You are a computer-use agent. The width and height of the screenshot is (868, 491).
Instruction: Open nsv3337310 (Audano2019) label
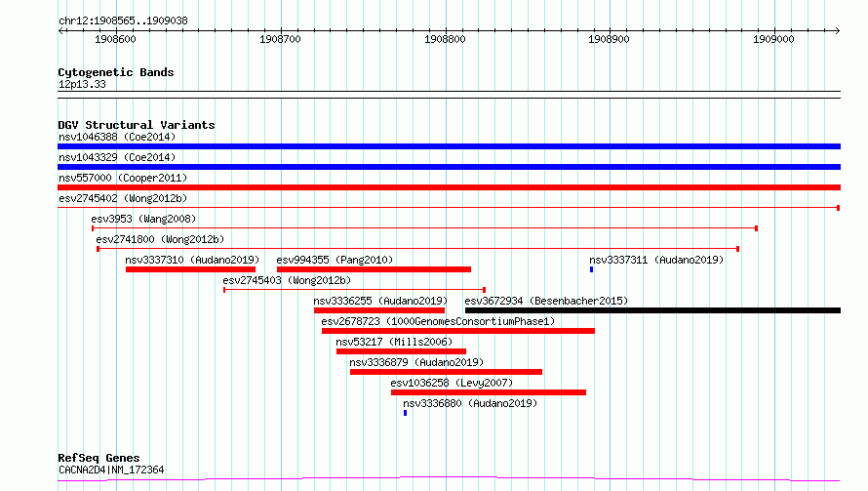tap(192, 260)
